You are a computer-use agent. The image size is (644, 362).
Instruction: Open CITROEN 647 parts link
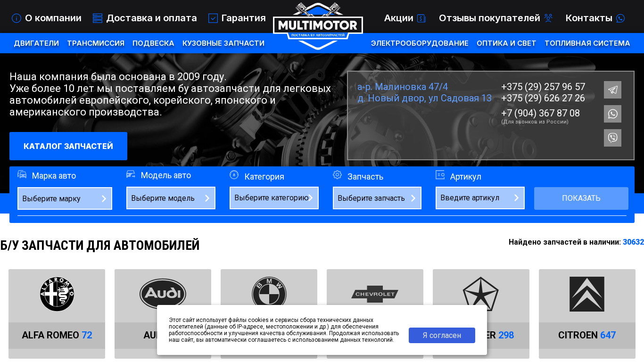[x=587, y=335]
